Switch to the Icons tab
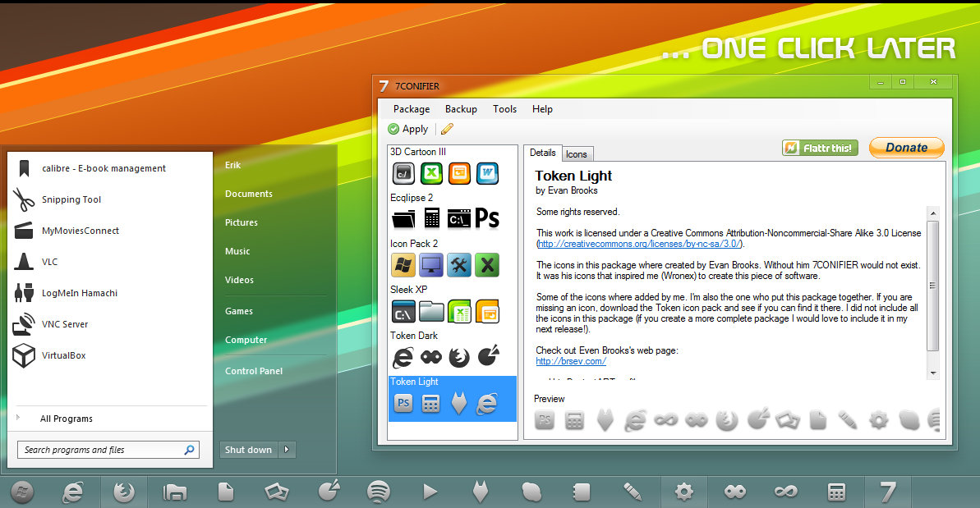Image resolution: width=980 pixels, height=508 pixels. point(576,154)
